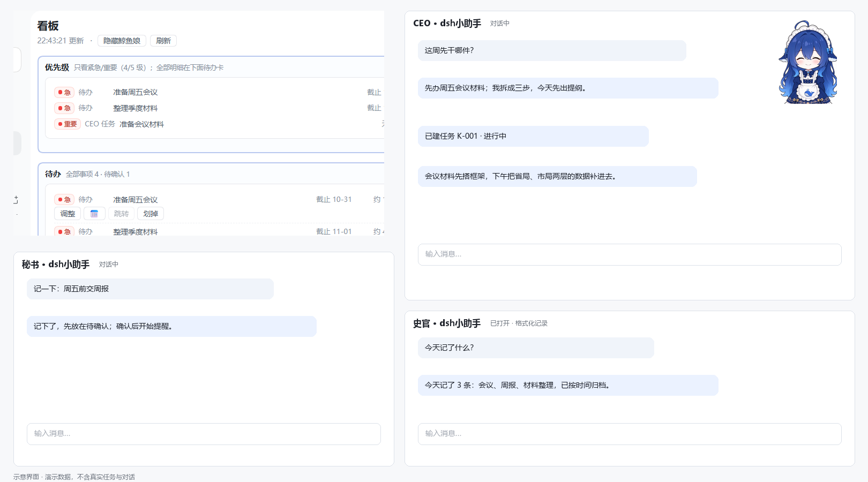Click 秘书 message 记一下：周五前交周报
Image resolution: width=868 pixels, height=482 pixels.
(x=150, y=289)
